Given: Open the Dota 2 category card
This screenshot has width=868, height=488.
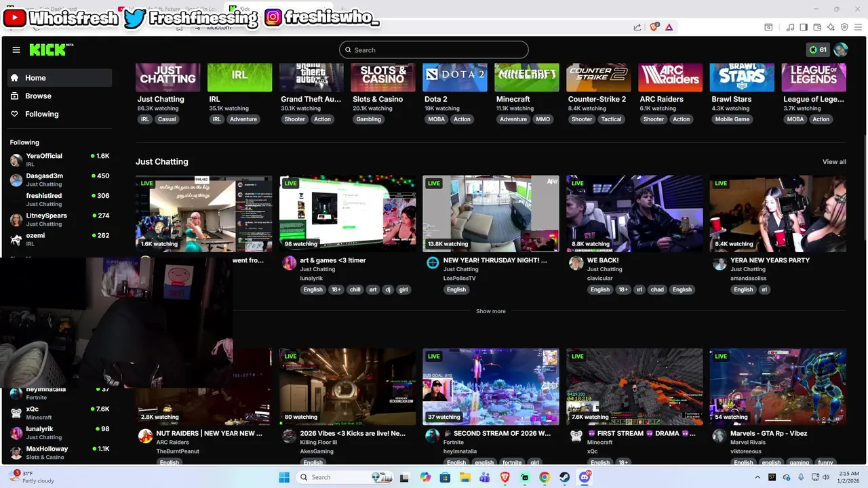Looking at the screenshot, I should pos(455,94).
